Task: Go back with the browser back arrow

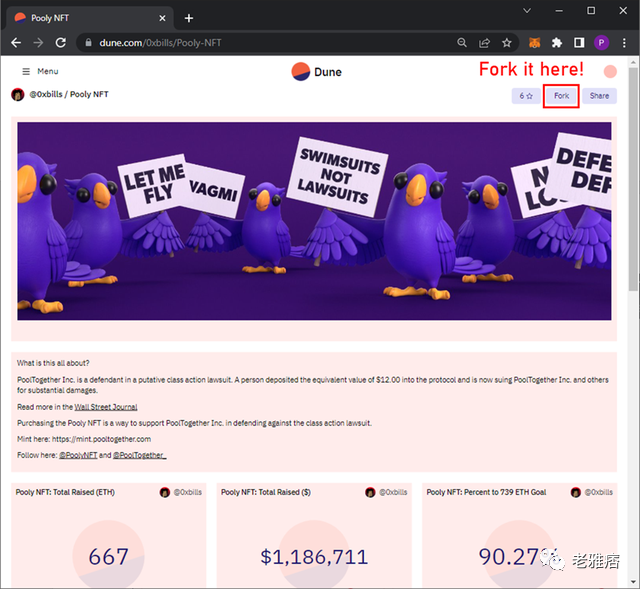Action: tap(16, 42)
